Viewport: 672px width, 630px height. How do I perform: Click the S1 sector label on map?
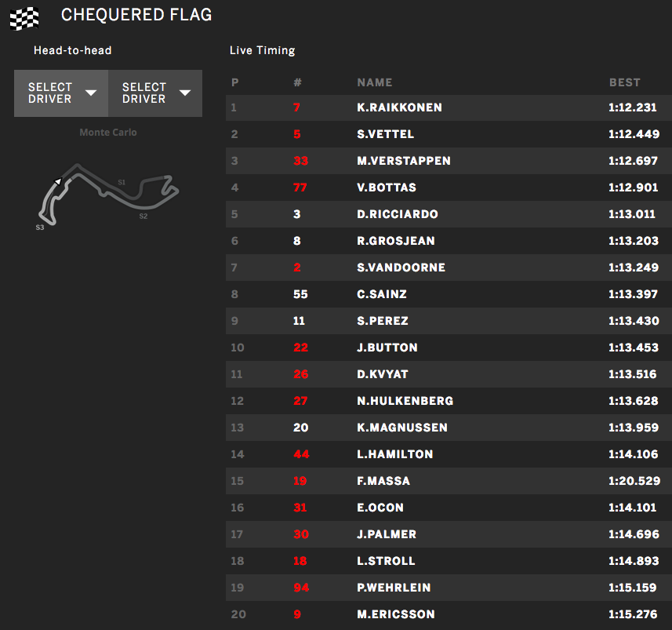coord(122,182)
